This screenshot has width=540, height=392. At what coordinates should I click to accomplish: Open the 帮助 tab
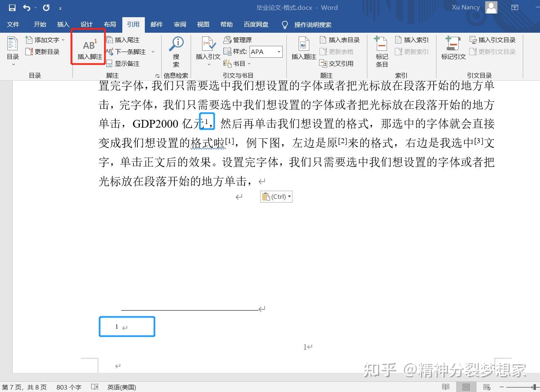coord(227,25)
